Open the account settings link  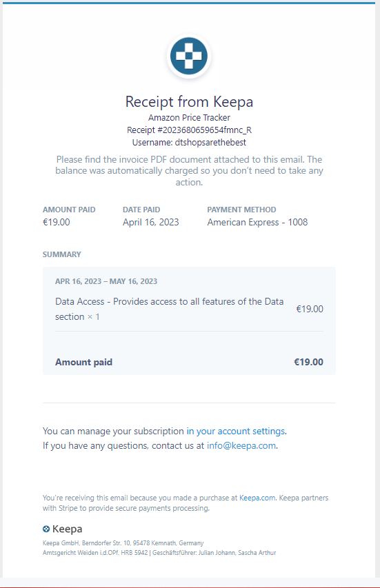236,432
